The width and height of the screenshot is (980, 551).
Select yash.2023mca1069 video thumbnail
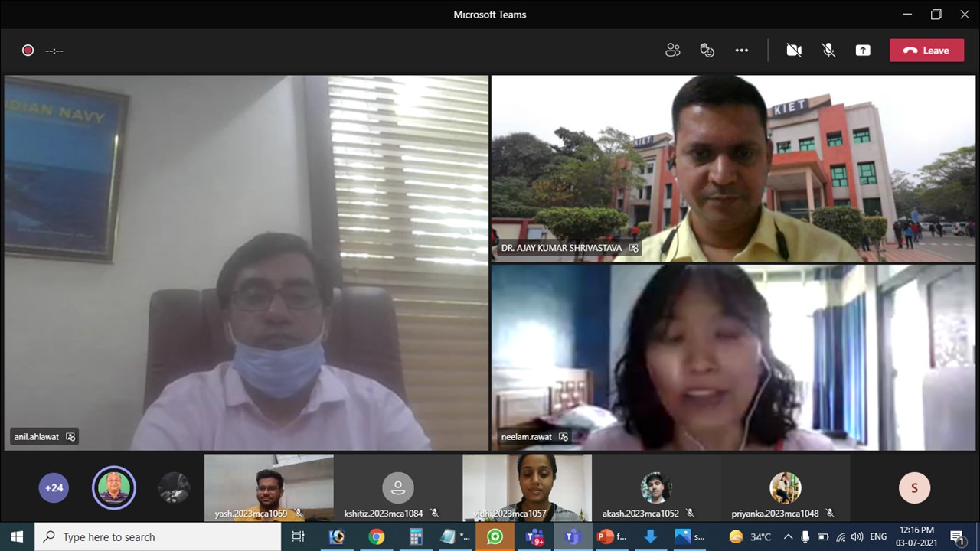tap(269, 487)
